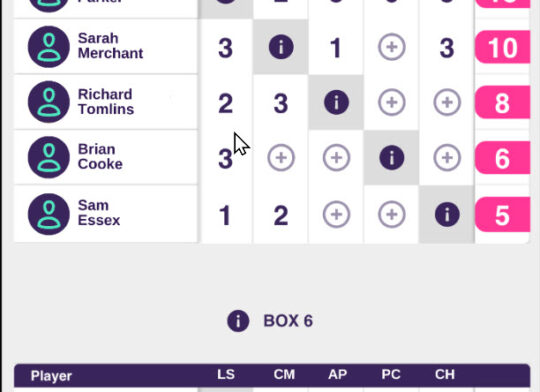Viewport: 540px width, 392px height.
Task: Open the BOX 6 info icon
Action: tap(238, 321)
